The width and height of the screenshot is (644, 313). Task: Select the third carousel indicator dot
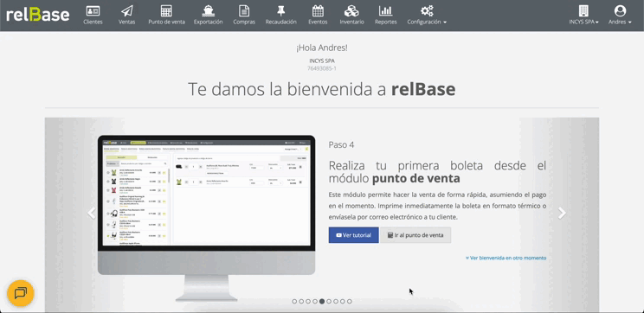pos(308,301)
